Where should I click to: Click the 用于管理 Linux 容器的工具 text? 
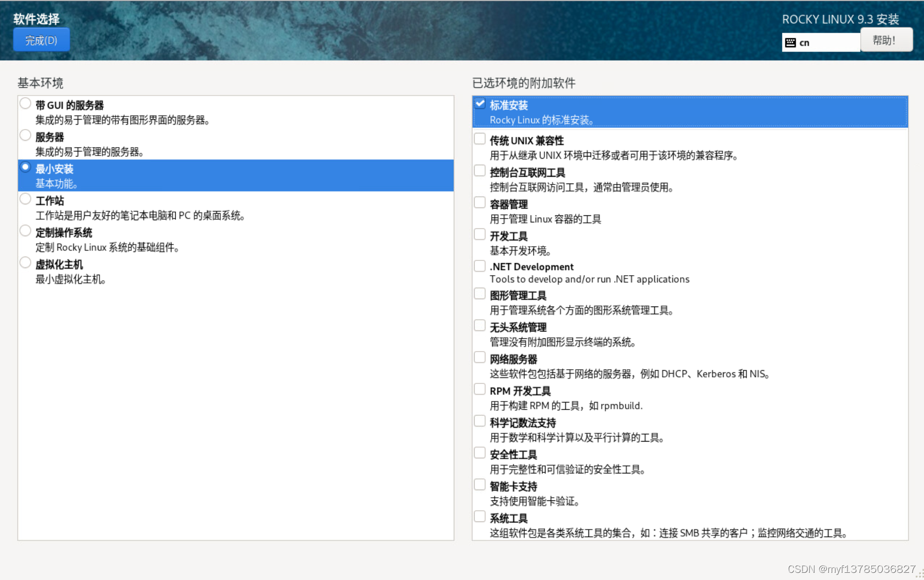(x=546, y=219)
